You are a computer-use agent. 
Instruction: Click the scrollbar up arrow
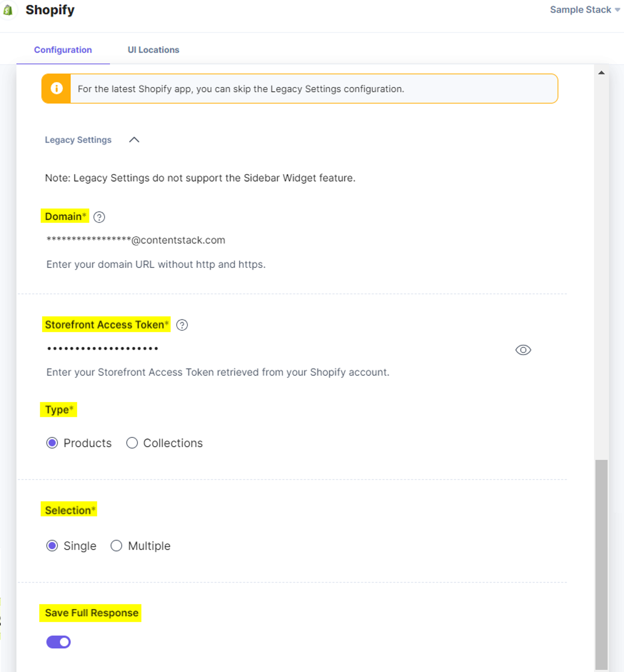pyautogui.click(x=601, y=73)
